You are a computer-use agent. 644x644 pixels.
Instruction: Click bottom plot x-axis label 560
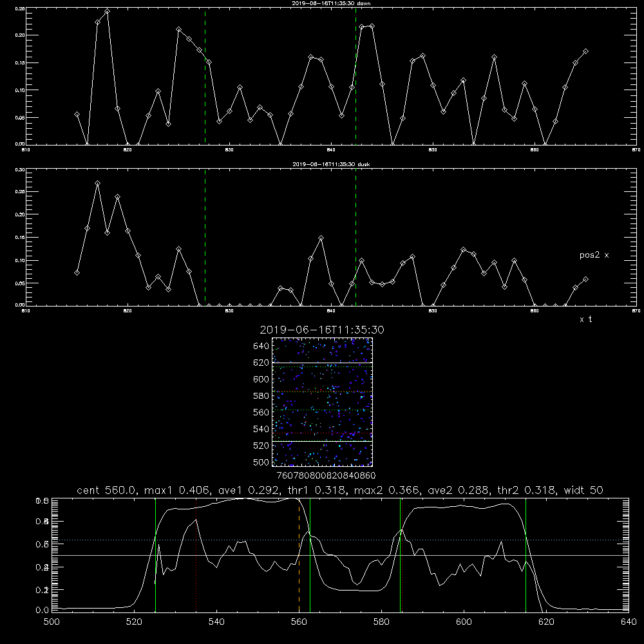pos(299,622)
